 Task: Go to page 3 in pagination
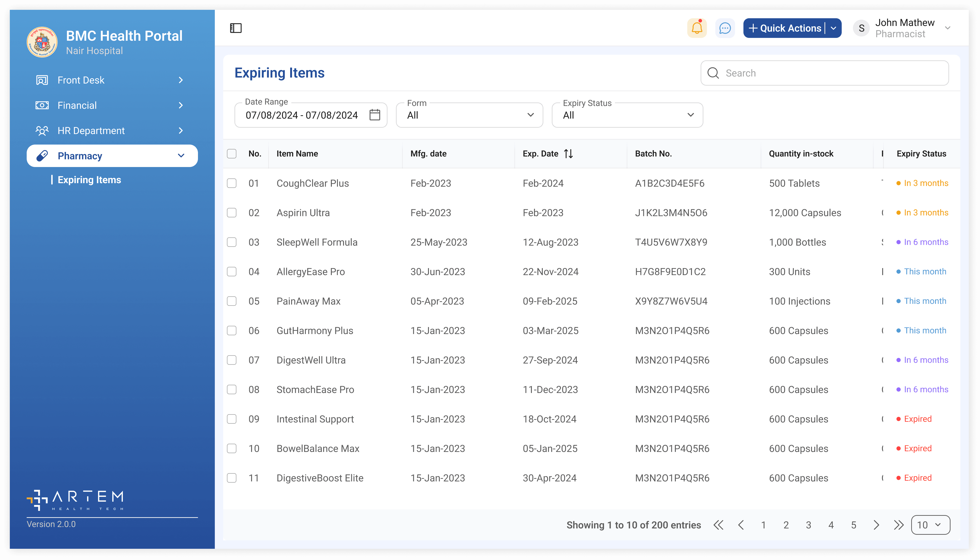pyautogui.click(x=808, y=525)
